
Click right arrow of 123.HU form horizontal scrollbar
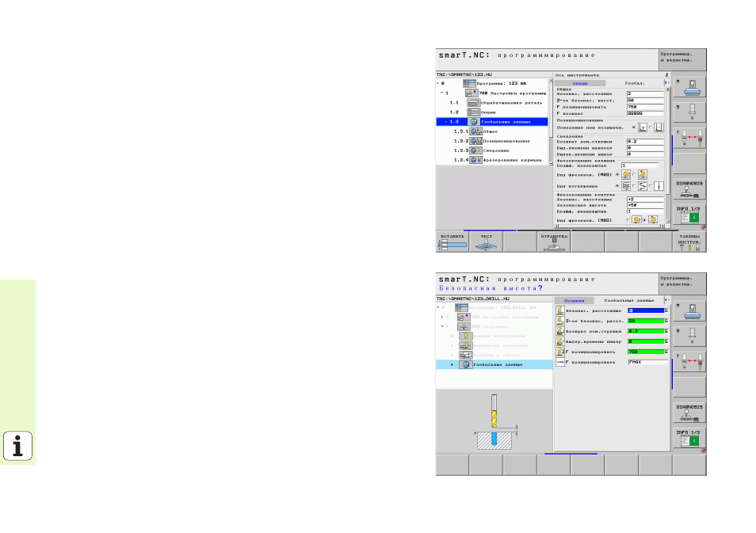click(x=662, y=226)
